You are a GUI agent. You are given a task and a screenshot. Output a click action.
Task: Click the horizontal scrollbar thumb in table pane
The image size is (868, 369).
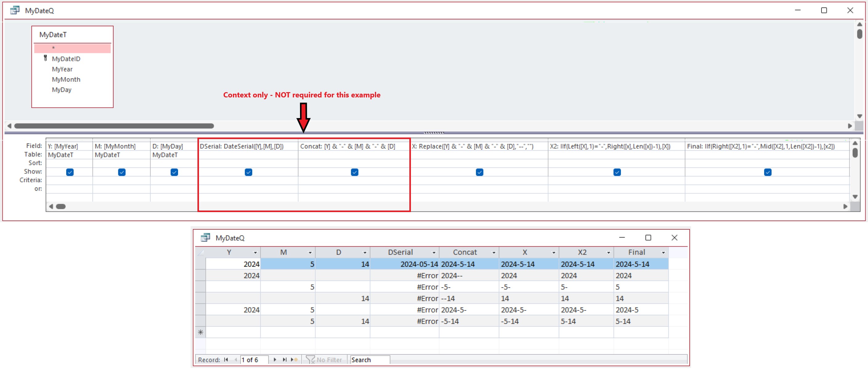coord(114,126)
